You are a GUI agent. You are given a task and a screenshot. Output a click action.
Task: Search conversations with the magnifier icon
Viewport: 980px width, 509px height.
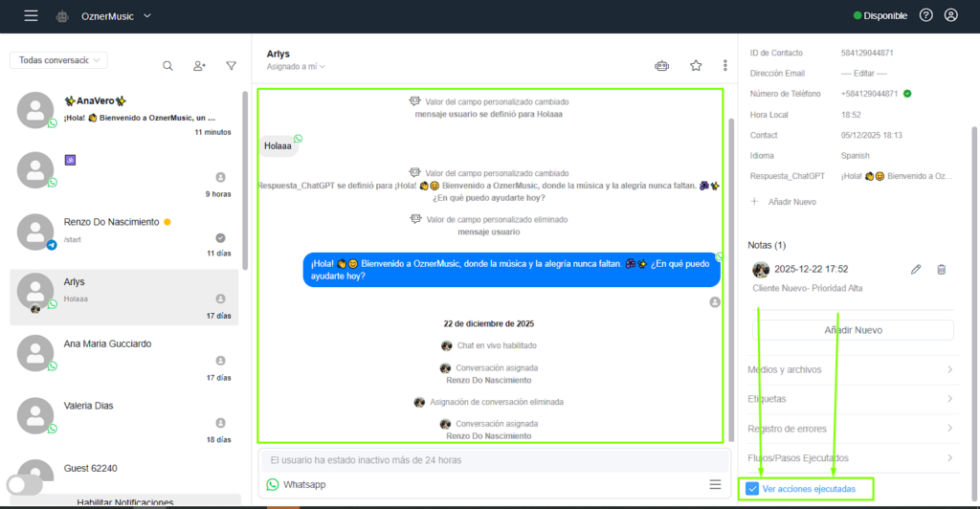[x=167, y=66]
